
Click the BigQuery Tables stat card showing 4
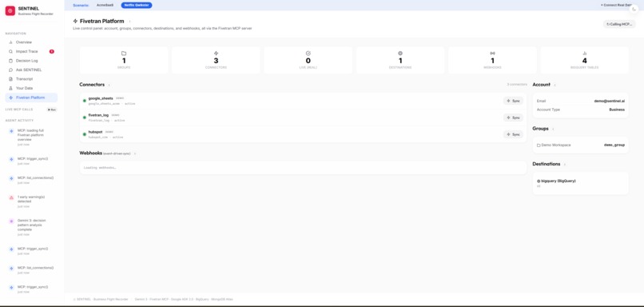[585, 60]
